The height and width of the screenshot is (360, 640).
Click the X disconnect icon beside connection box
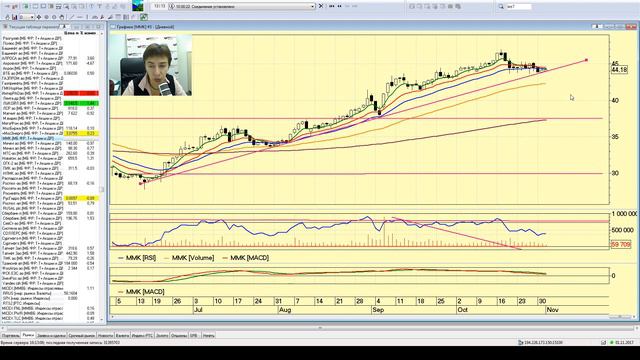tap(321, 6)
